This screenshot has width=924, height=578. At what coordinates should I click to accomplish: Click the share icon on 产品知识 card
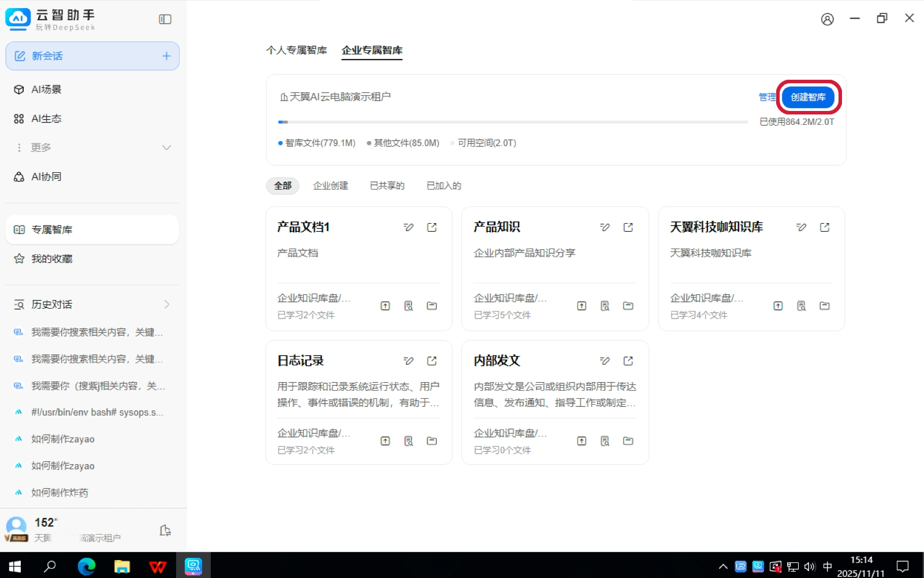pos(628,227)
